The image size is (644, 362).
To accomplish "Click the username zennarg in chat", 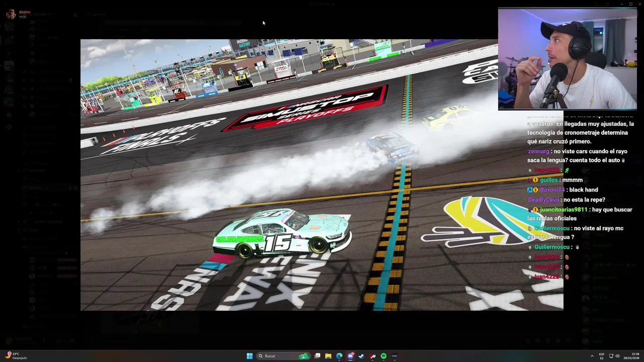I will [538, 151].
